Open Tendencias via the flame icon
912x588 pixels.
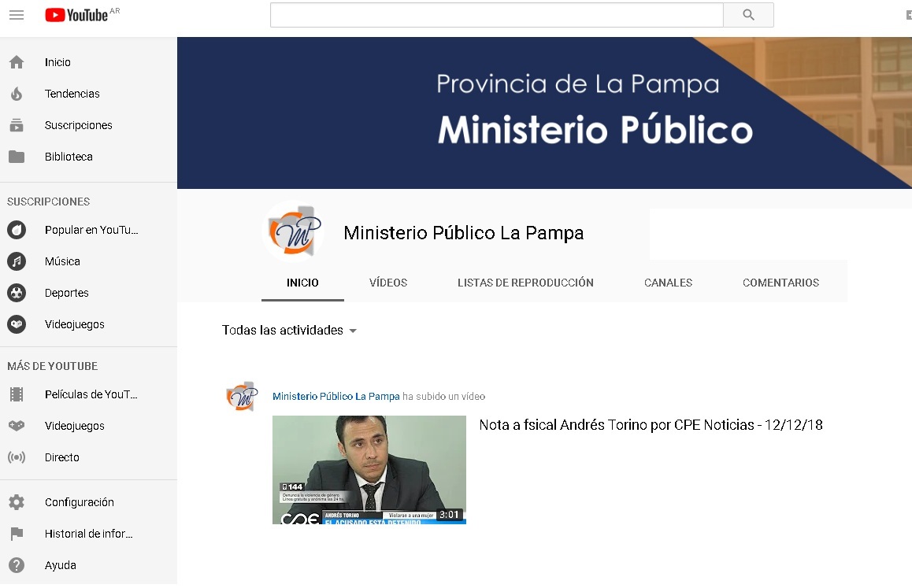click(x=17, y=94)
